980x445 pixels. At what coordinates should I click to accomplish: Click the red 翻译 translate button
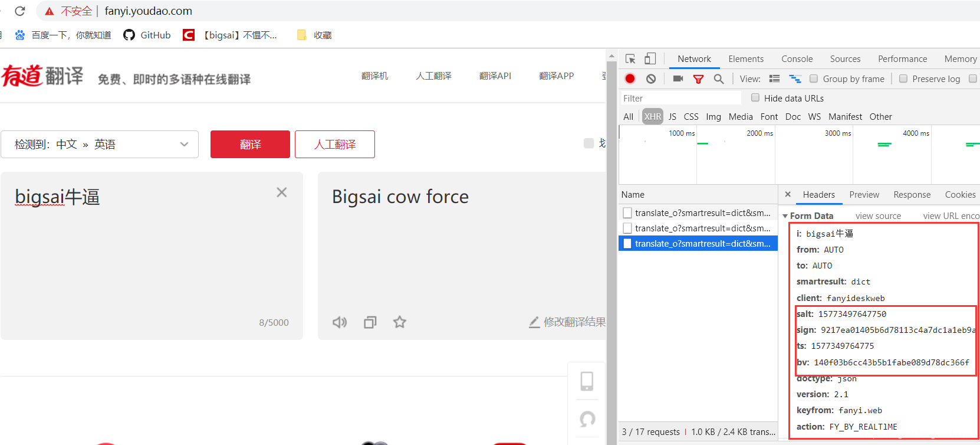pos(250,145)
